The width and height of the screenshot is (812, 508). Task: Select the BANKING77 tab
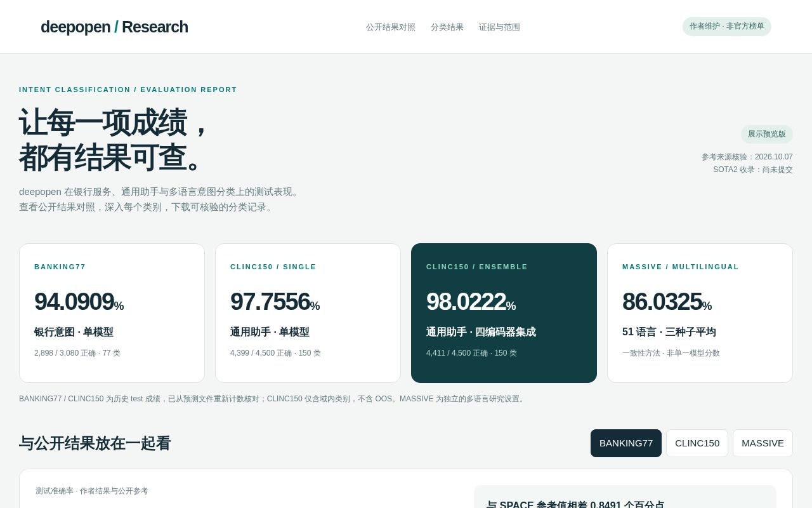626,443
